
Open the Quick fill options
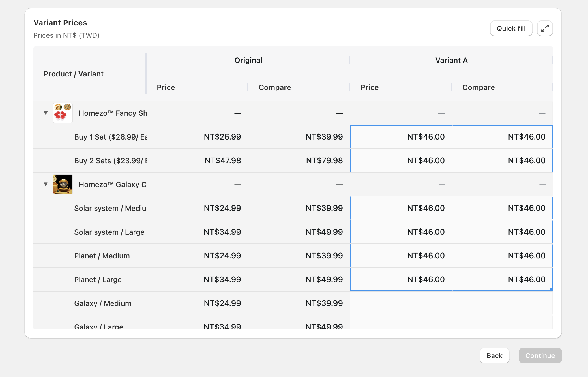(511, 28)
